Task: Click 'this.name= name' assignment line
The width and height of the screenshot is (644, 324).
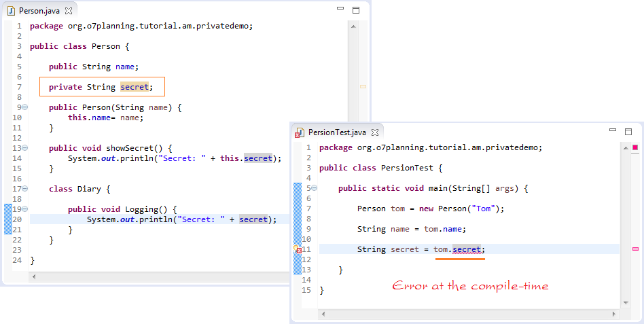Action: (106, 118)
